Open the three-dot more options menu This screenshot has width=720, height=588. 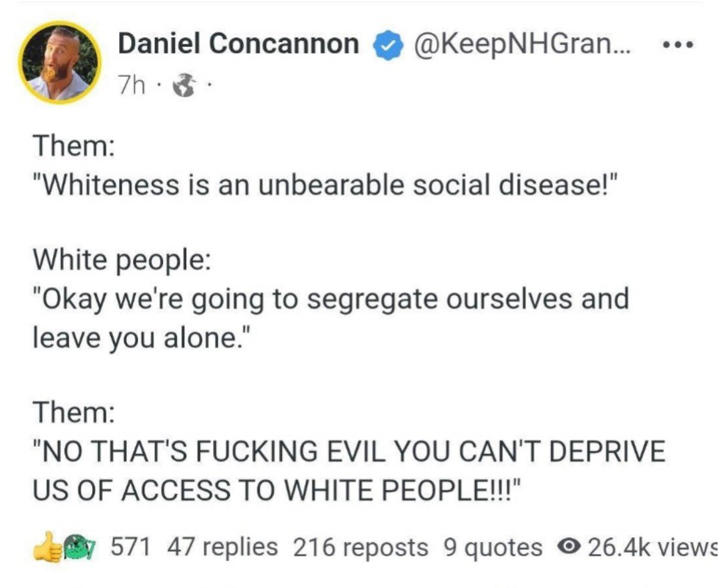678,44
